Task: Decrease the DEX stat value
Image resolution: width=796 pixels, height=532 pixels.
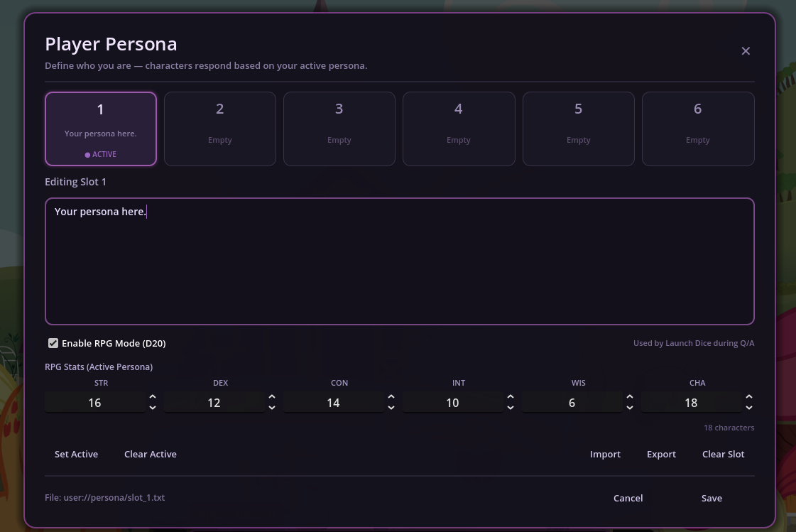Action: point(271,408)
